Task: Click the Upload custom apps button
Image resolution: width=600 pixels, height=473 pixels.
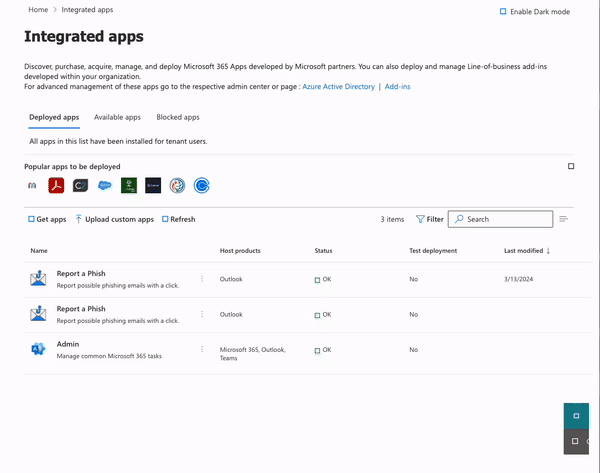Action: pyautogui.click(x=114, y=219)
